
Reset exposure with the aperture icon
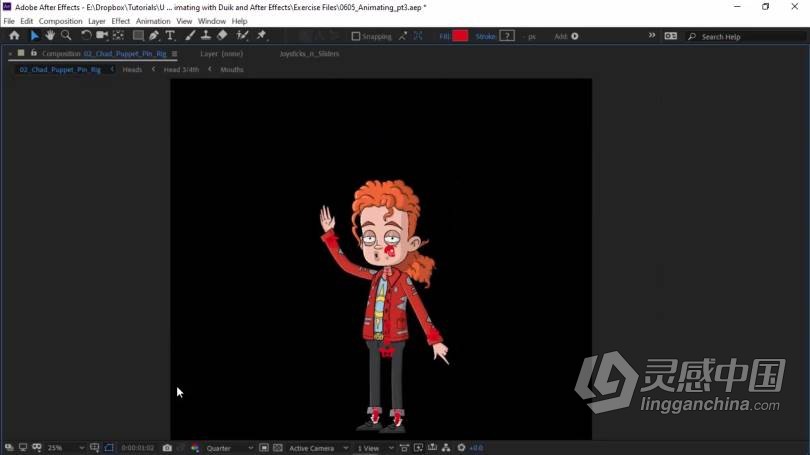(x=461, y=447)
